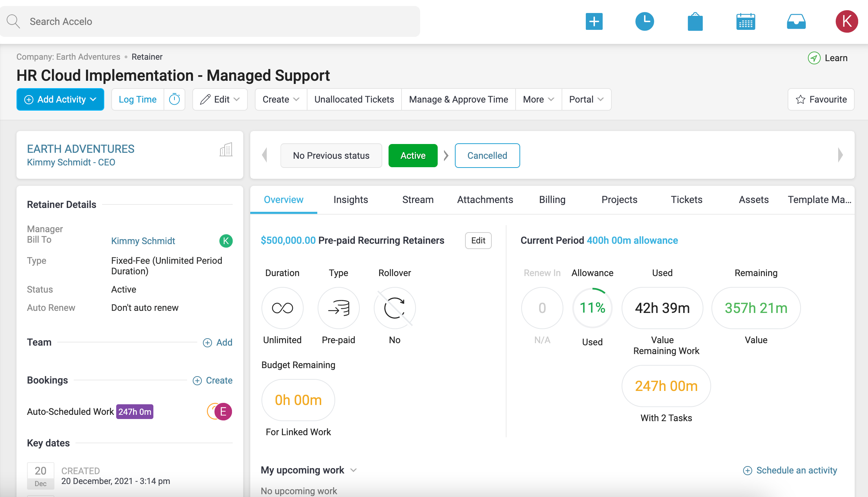Click the Schedule an activity link

tap(796, 471)
